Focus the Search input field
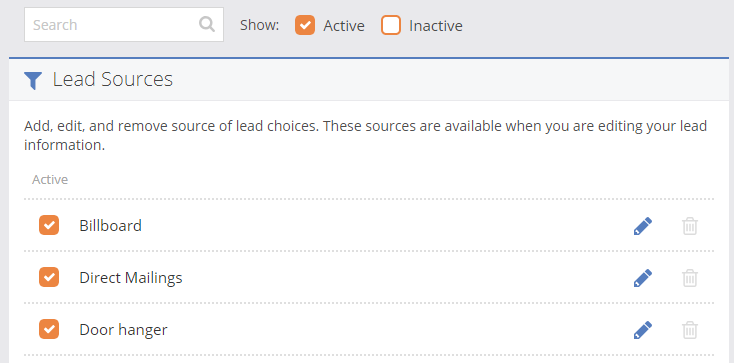Screen dimensions: 734x363 click(124, 24)
